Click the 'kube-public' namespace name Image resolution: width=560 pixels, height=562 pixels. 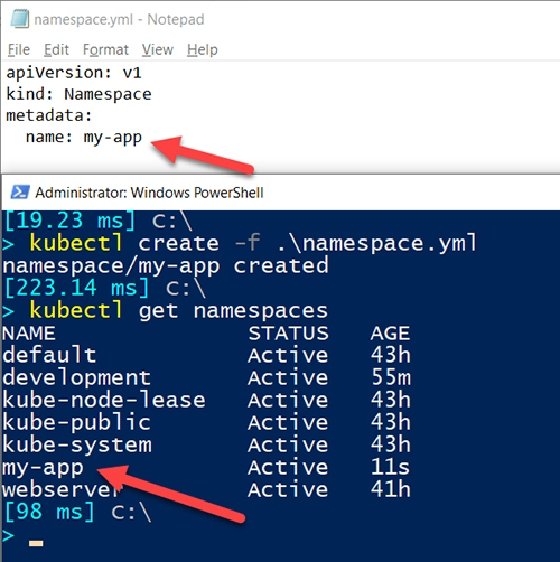point(76,423)
